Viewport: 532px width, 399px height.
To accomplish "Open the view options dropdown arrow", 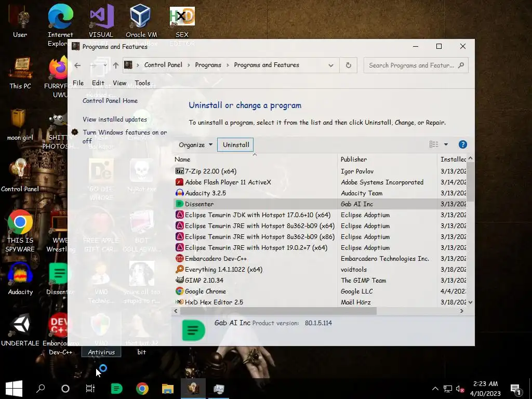I will [x=446, y=144].
